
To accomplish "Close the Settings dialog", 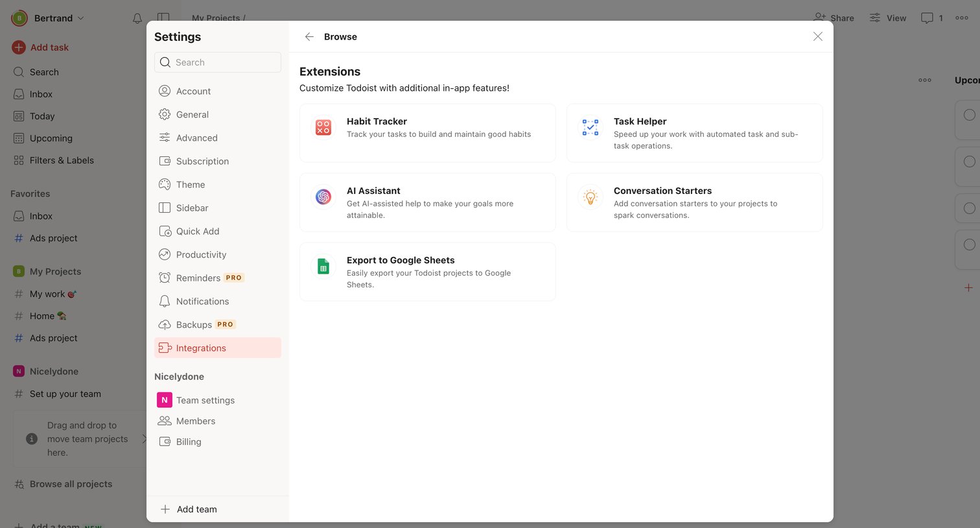I will pyautogui.click(x=818, y=37).
